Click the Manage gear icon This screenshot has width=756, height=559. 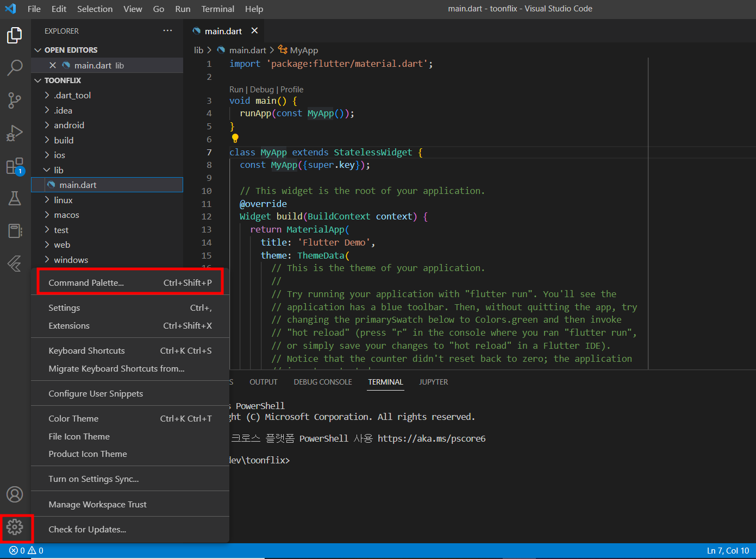(15, 527)
